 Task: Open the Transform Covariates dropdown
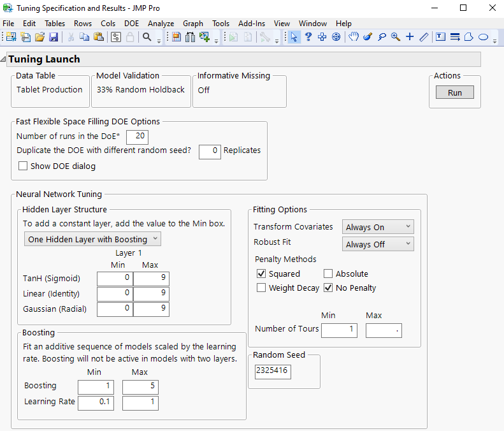(378, 227)
